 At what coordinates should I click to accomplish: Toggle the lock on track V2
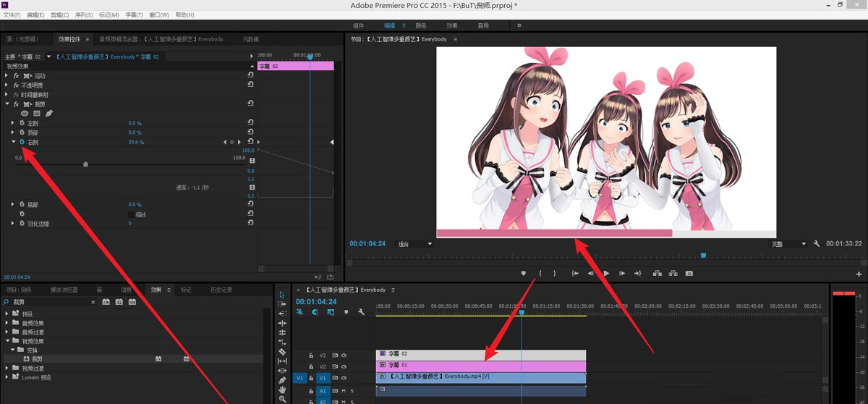[311, 366]
